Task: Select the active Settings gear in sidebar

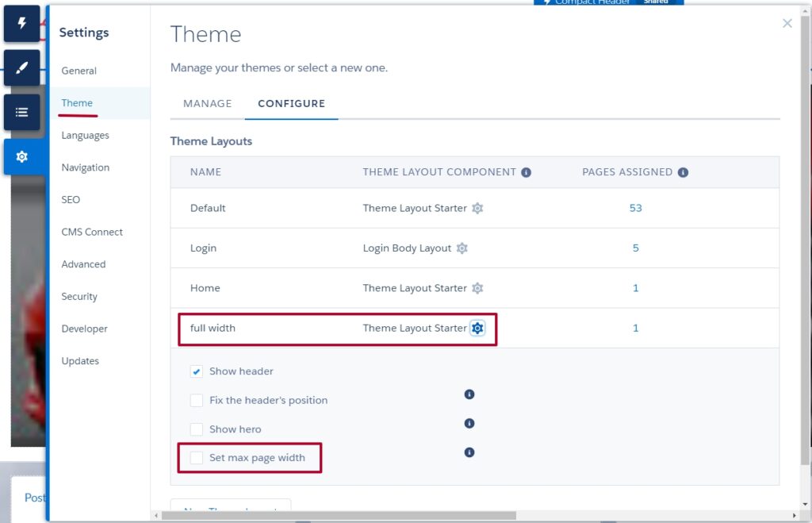Action: click(21, 156)
